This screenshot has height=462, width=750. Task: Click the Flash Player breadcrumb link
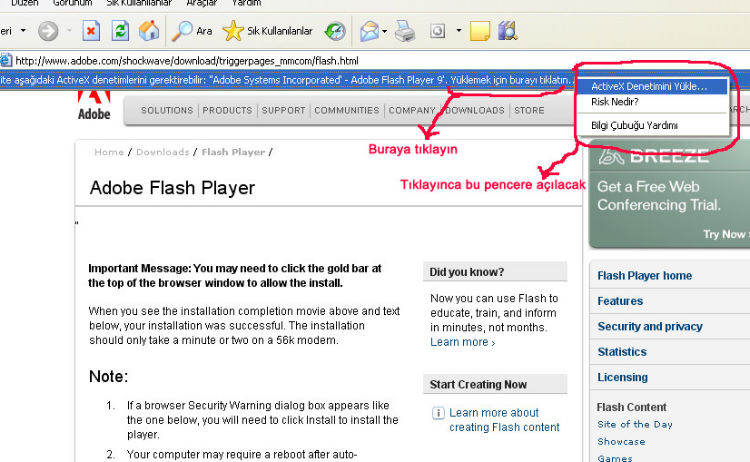point(233,152)
